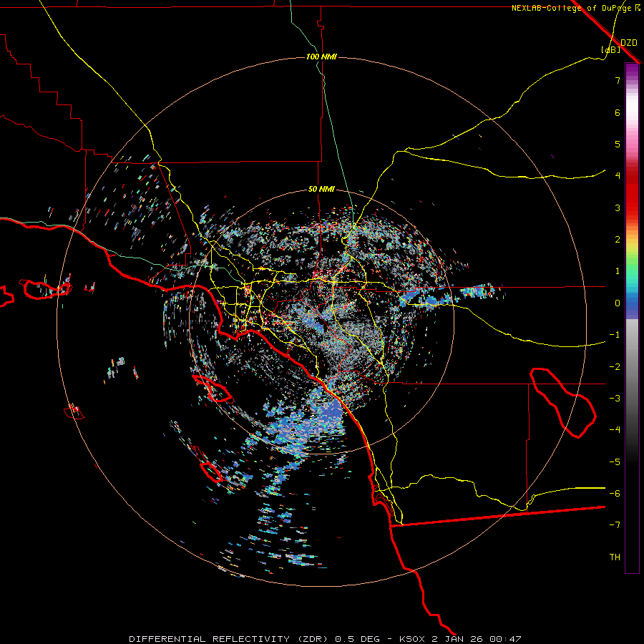Click the 4 value on the color scale
This screenshot has height=644, width=644.
618,176
